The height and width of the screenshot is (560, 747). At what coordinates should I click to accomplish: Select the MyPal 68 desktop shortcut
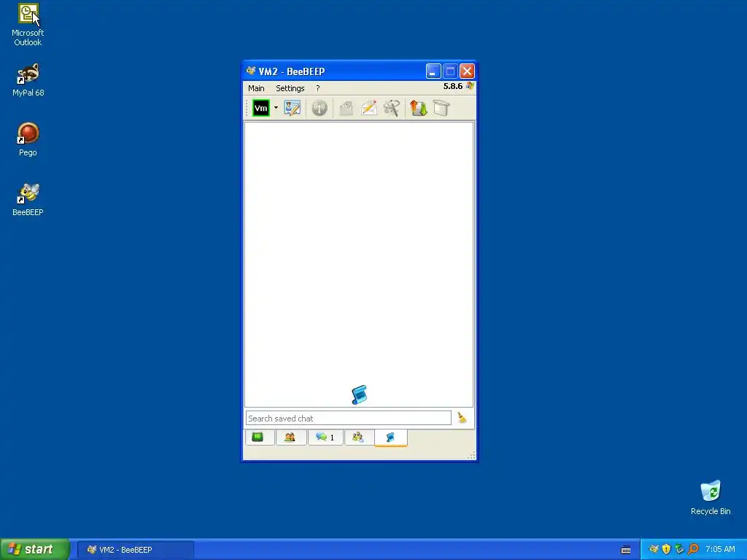pos(28,80)
